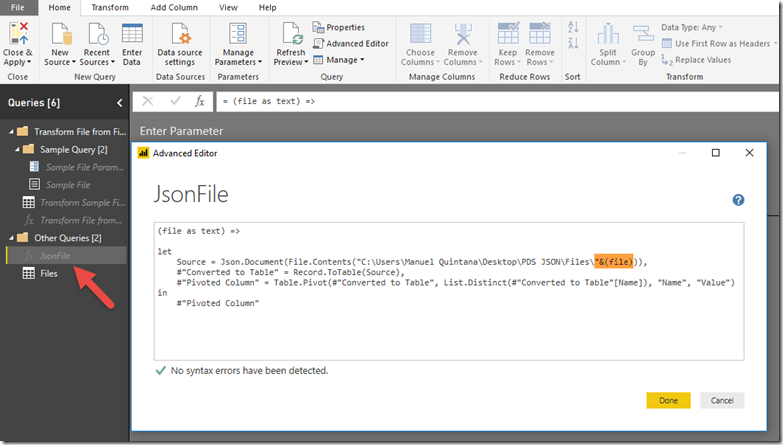Confirm the formula bar edit (checkmark)
783x445 pixels.
point(175,101)
